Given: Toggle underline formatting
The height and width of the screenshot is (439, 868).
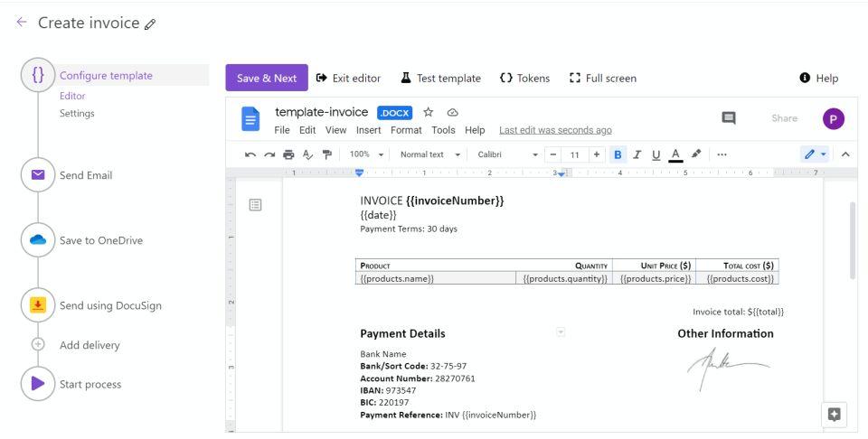Looking at the screenshot, I should (656, 154).
